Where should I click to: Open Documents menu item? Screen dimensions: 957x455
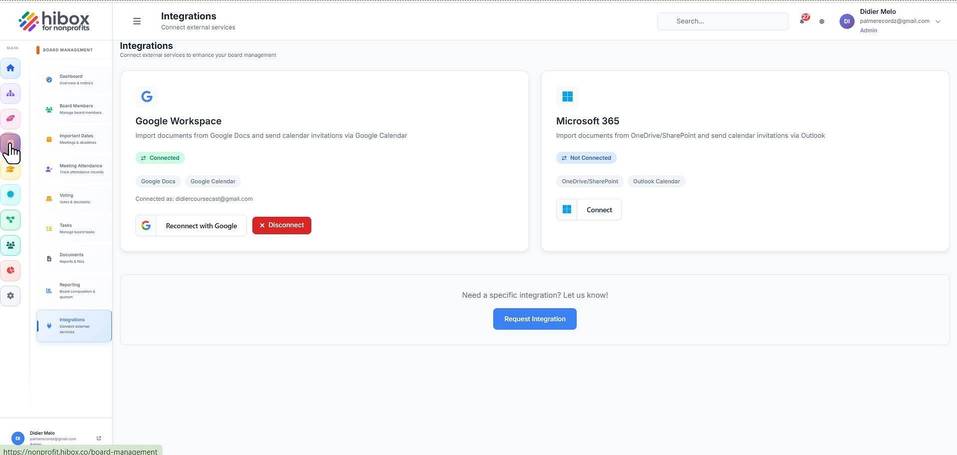[x=74, y=258]
